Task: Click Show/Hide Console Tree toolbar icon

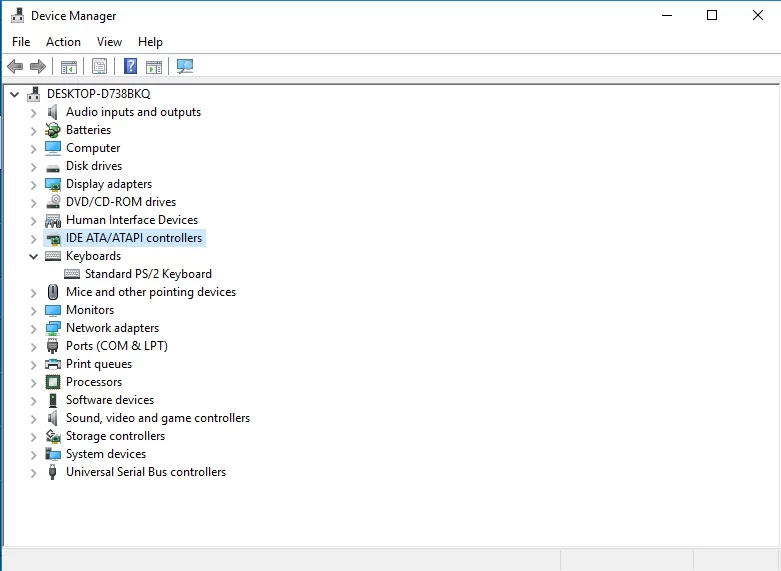Action: pyautogui.click(x=69, y=67)
